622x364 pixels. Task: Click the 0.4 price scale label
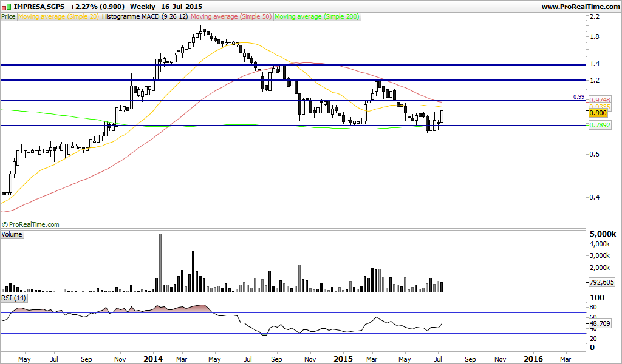(595, 197)
